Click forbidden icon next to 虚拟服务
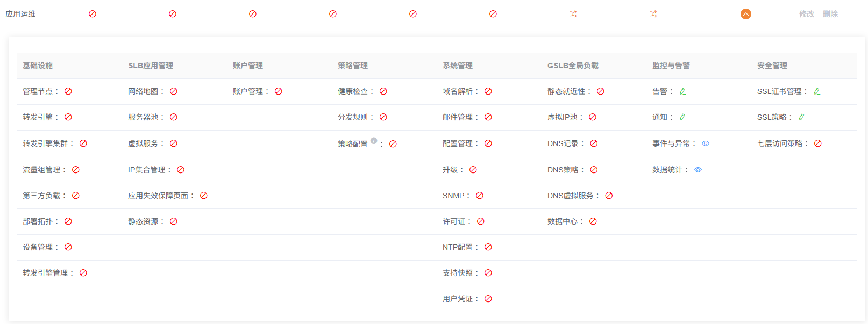Screen dimensions: 868x324 174,143
